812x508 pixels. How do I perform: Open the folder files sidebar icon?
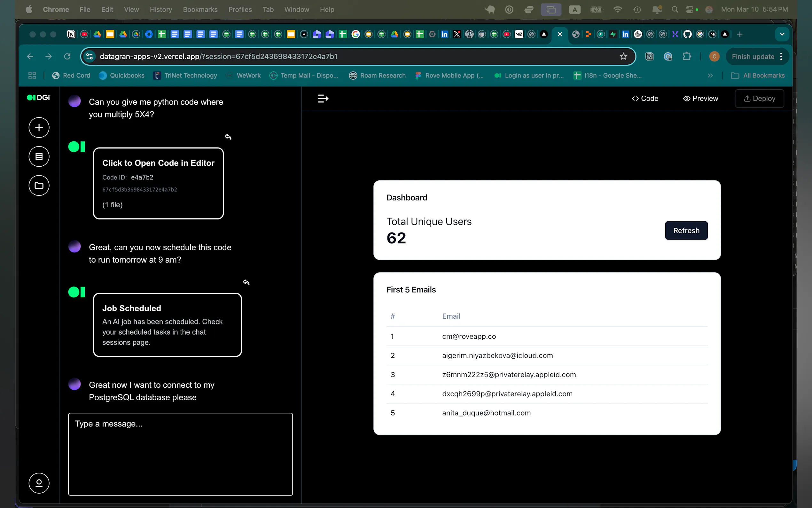pyautogui.click(x=39, y=186)
